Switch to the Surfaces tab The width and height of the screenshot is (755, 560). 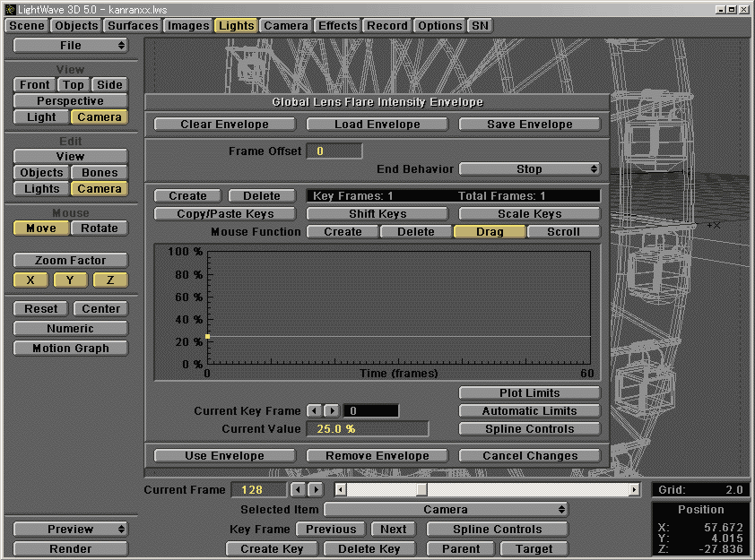tap(133, 26)
